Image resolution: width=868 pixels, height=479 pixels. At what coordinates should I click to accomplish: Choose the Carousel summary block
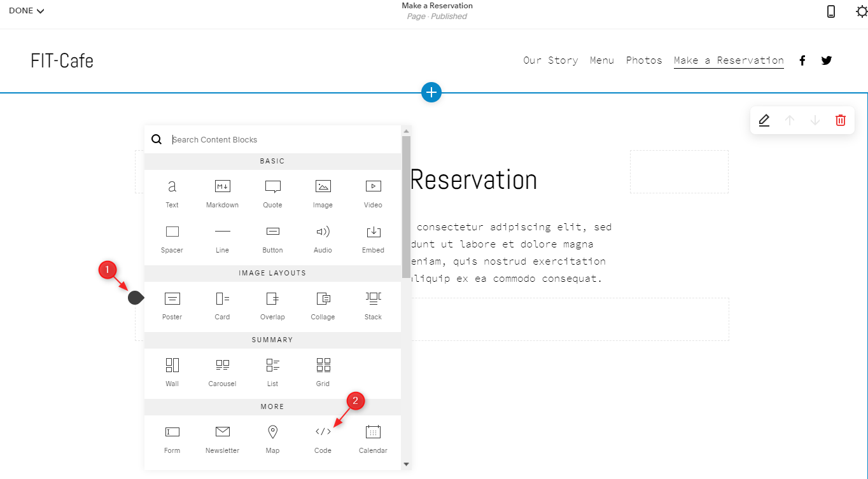[x=222, y=366]
